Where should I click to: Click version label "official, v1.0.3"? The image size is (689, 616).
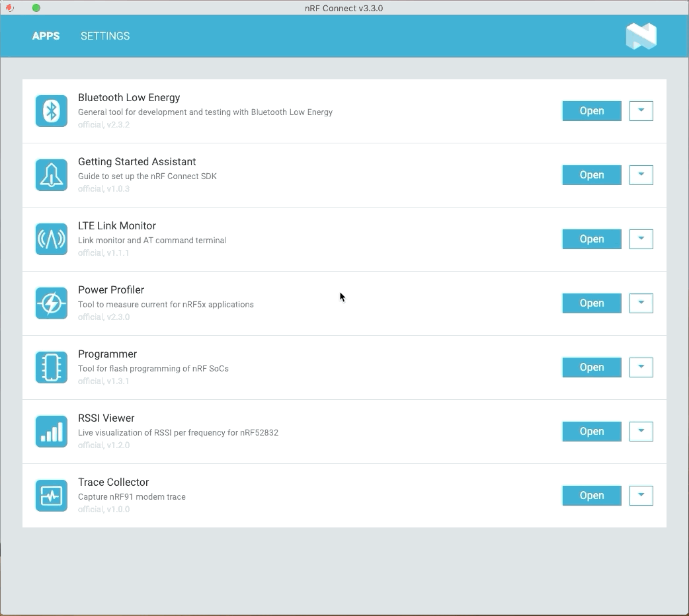click(x=104, y=189)
